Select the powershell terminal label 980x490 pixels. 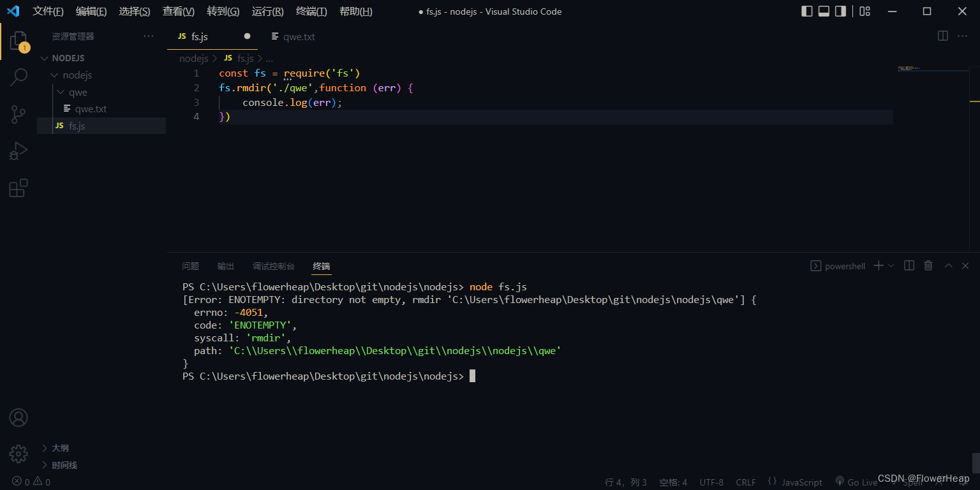pos(838,266)
